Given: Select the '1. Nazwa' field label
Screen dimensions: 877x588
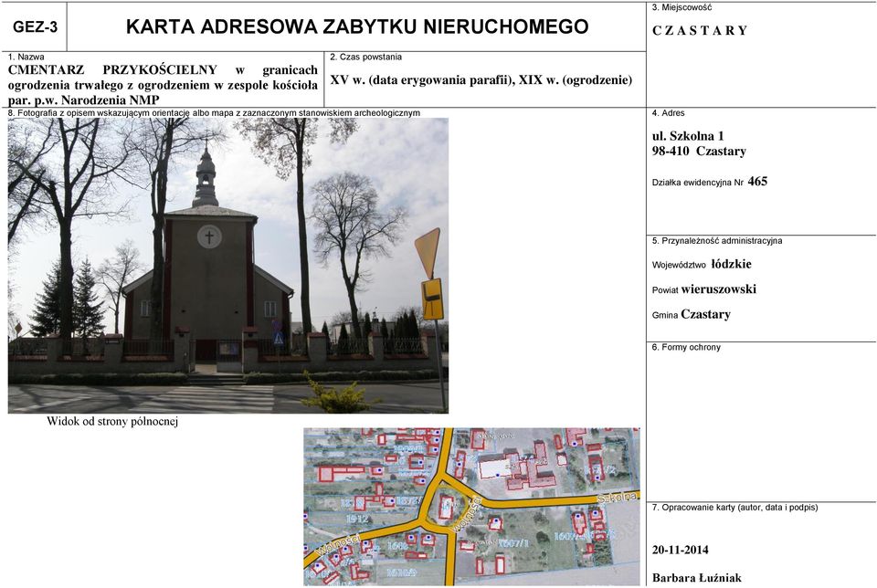Looking at the screenshot, I should (26, 57).
